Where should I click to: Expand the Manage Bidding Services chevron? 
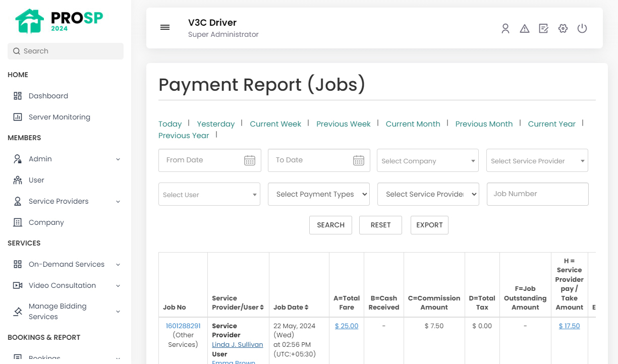coord(118,312)
